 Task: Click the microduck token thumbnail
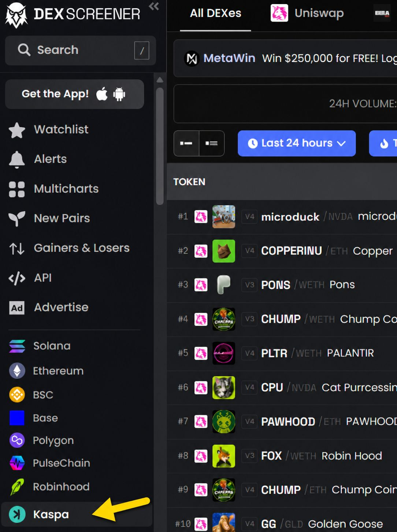pyautogui.click(x=224, y=217)
